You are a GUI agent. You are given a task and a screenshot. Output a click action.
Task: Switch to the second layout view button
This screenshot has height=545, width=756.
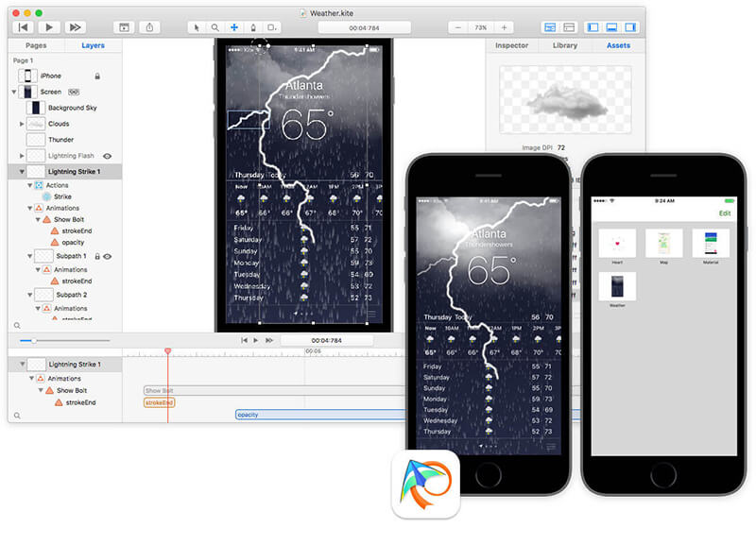click(569, 27)
